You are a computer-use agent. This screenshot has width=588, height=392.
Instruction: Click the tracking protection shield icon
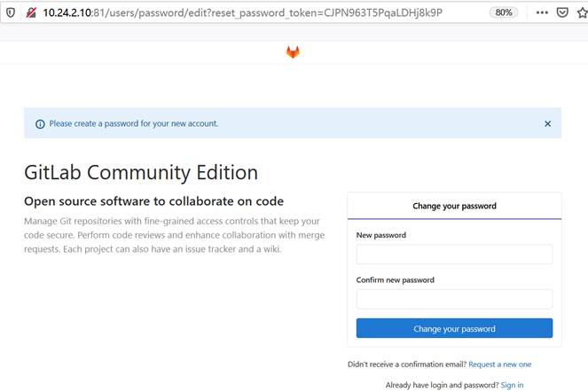pos(10,13)
